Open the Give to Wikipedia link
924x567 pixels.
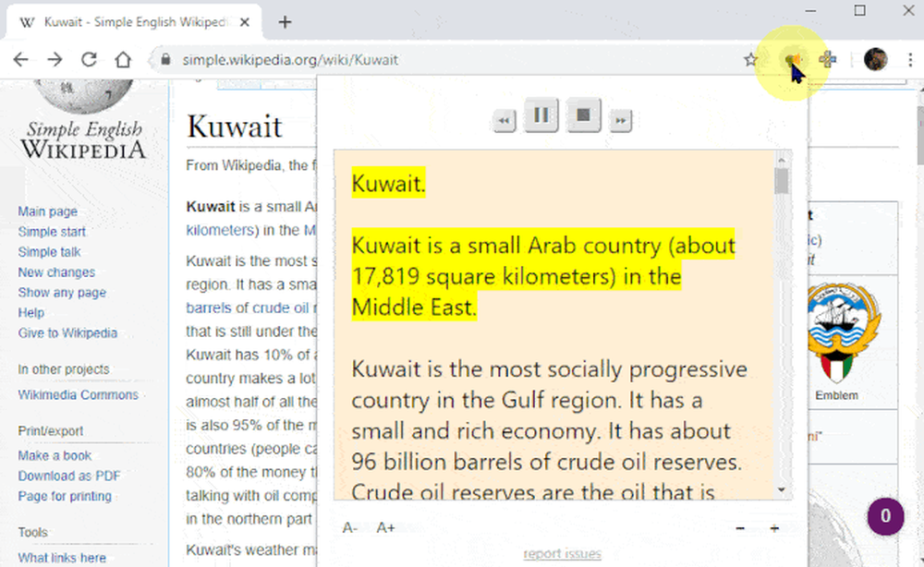tap(67, 332)
